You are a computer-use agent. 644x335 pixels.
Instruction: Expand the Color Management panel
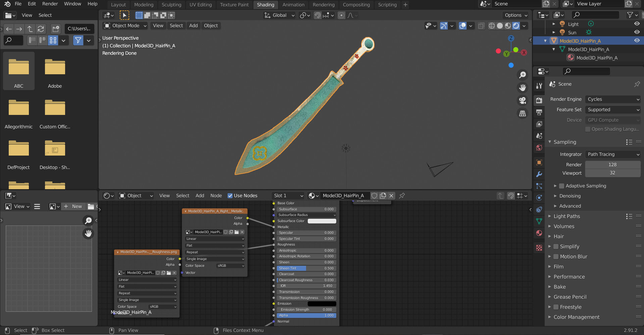(x=576, y=317)
